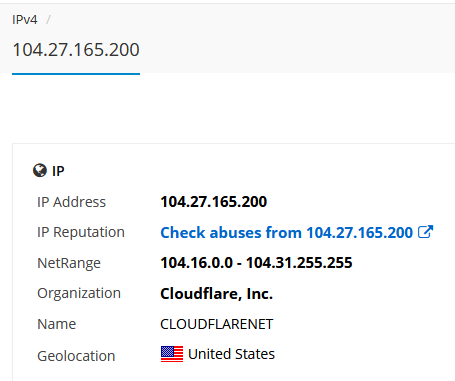
Task: Click the IPv4 breadcrumb link
Action: (x=25, y=20)
